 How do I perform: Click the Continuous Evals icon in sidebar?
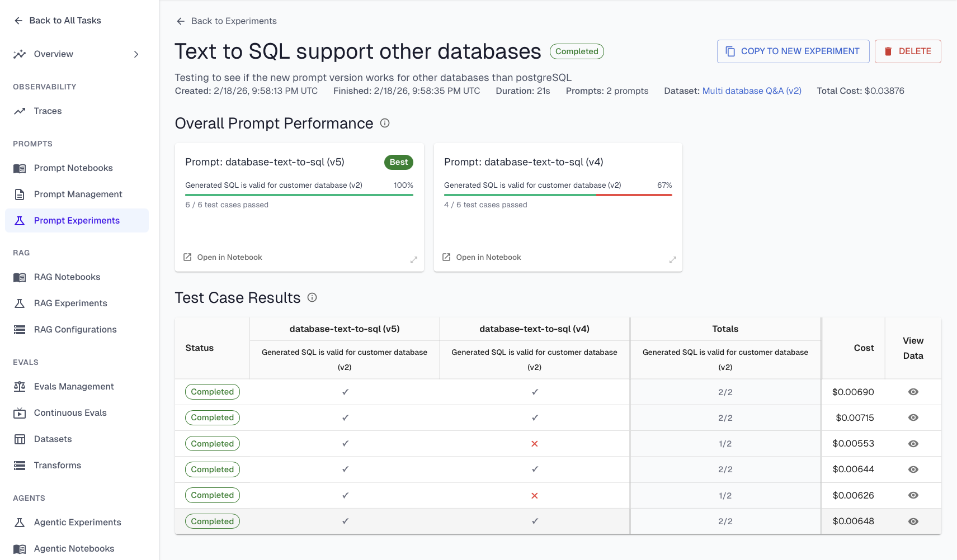pos(20,413)
